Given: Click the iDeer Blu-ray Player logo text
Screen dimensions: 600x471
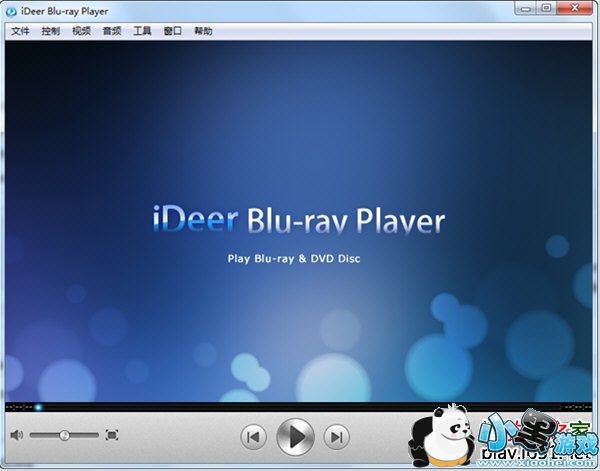Looking at the screenshot, I should click(299, 222).
